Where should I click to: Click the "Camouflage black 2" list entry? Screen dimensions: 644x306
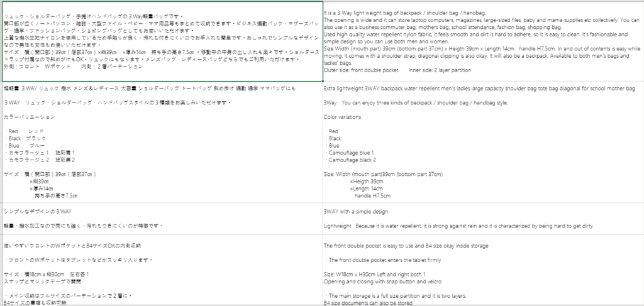click(352, 160)
